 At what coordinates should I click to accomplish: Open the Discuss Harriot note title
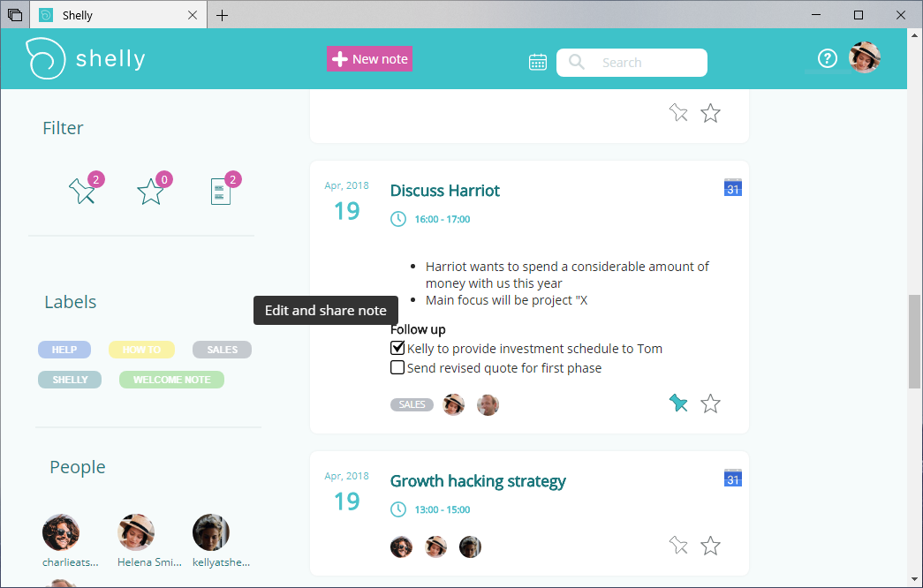coord(444,191)
